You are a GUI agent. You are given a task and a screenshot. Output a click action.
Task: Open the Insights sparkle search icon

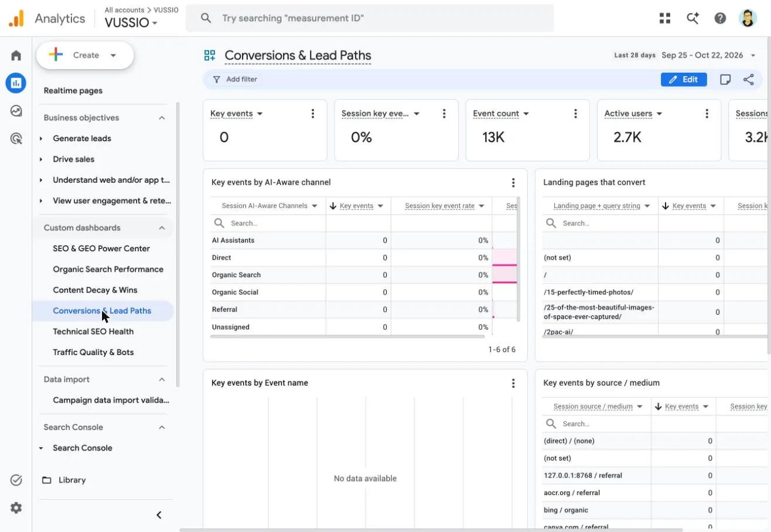tap(692, 18)
